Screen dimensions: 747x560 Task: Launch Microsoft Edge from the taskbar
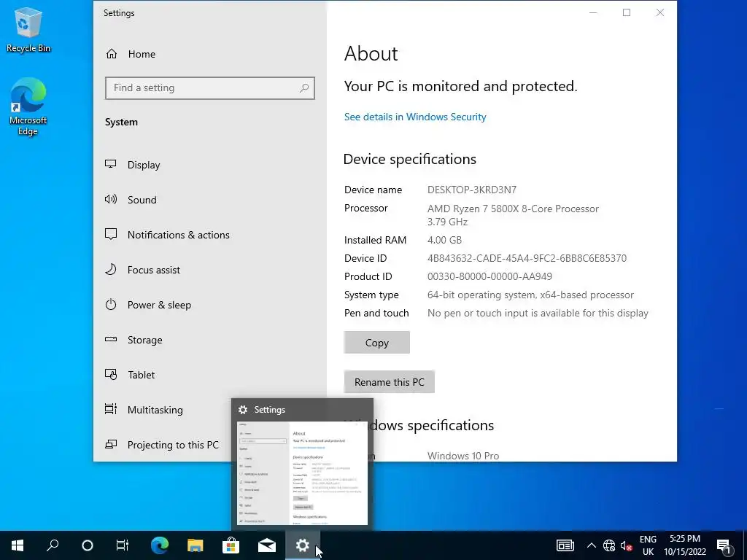coord(160,545)
